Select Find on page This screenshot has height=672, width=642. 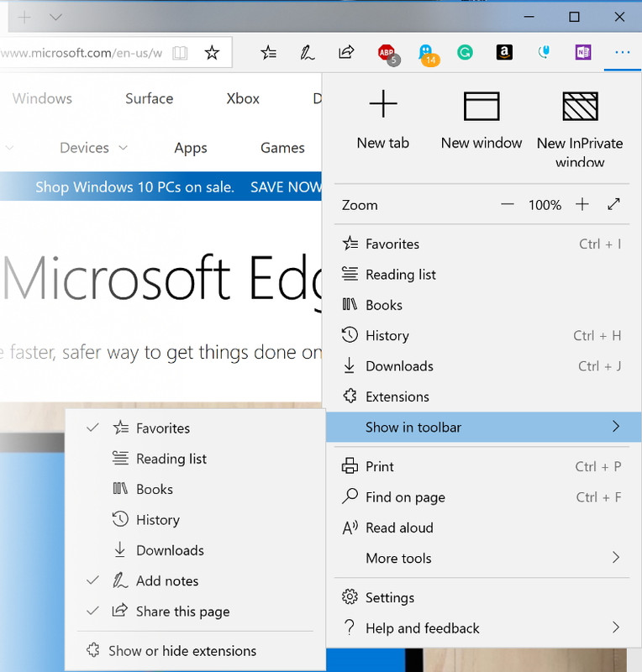point(481,497)
